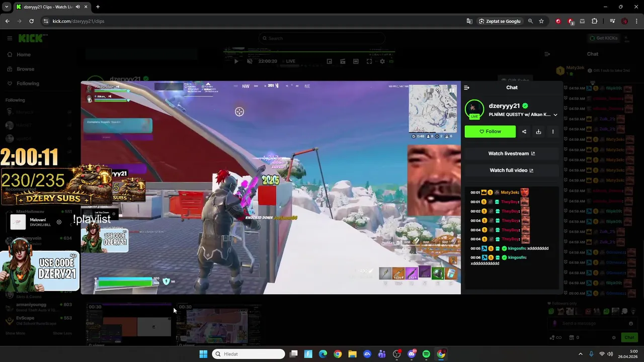
Task: Open Discord from the taskbar
Action: coord(412,354)
